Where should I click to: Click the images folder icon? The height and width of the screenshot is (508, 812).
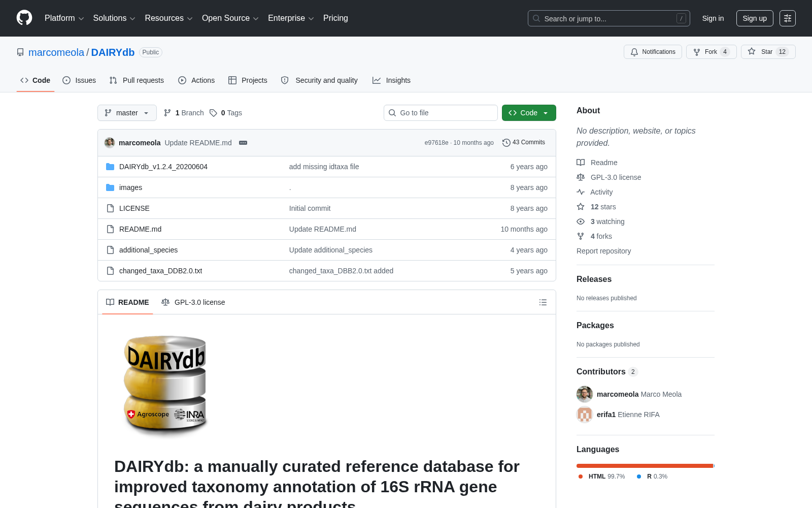tap(110, 187)
